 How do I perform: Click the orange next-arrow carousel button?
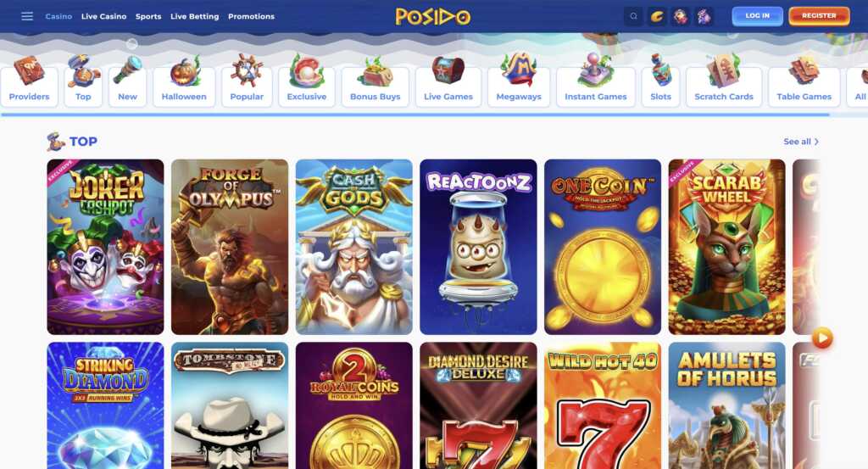822,338
